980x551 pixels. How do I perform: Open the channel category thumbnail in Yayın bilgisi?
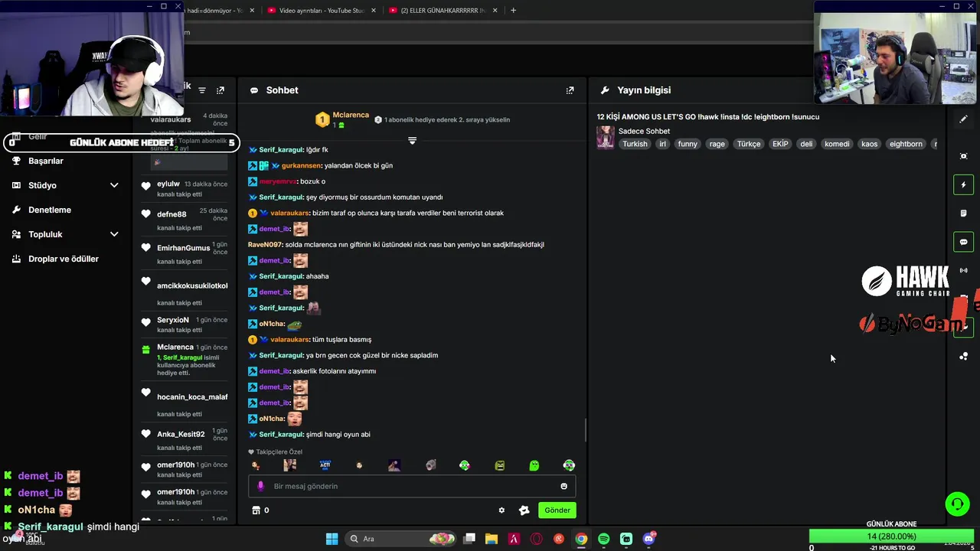pyautogui.click(x=606, y=138)
